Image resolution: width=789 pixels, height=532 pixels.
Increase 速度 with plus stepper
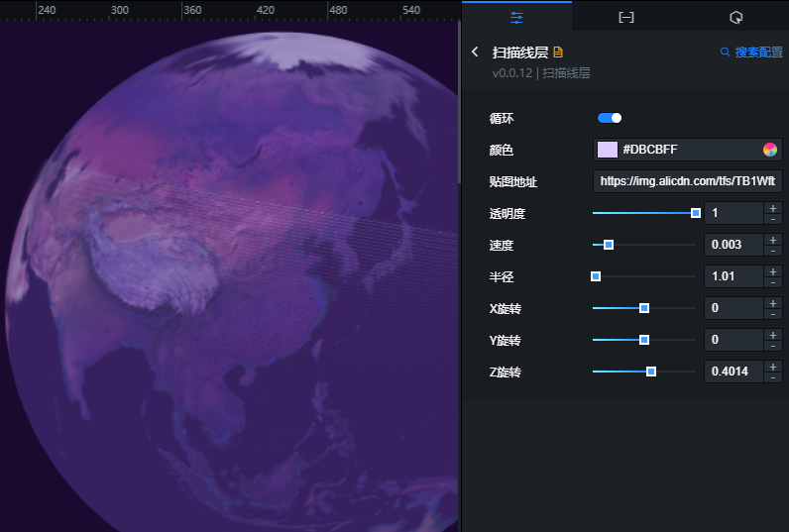point(773,240)
